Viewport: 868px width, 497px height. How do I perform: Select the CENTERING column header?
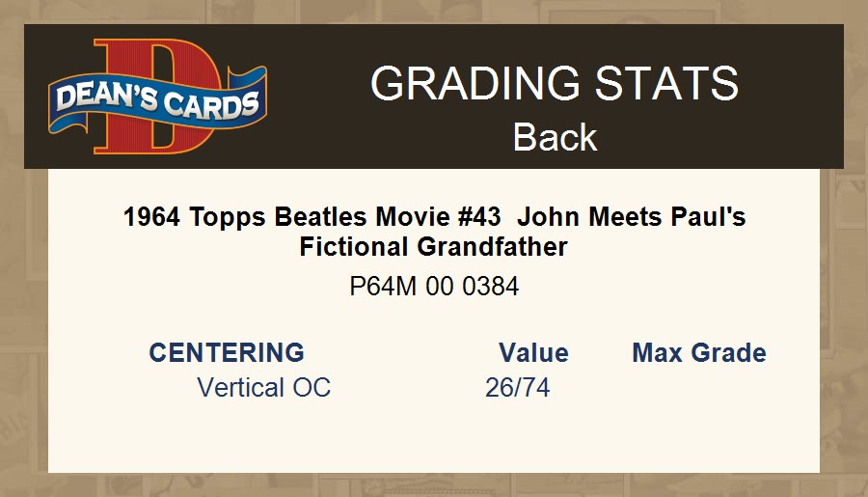(227, 352)
